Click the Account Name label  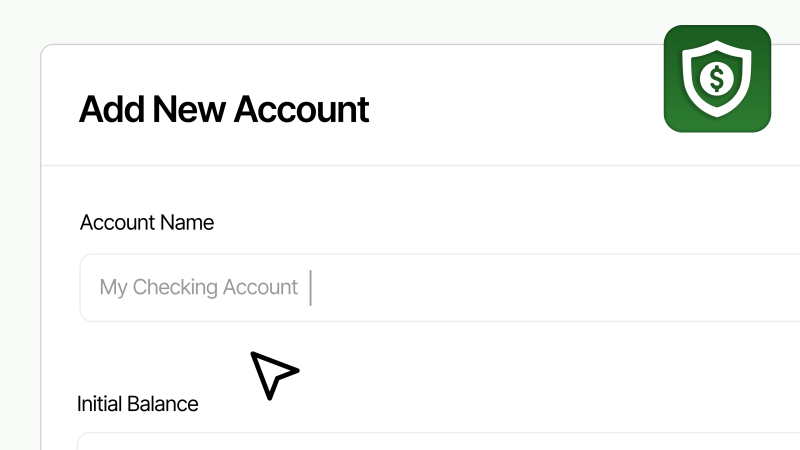click(x=147, y=222)
